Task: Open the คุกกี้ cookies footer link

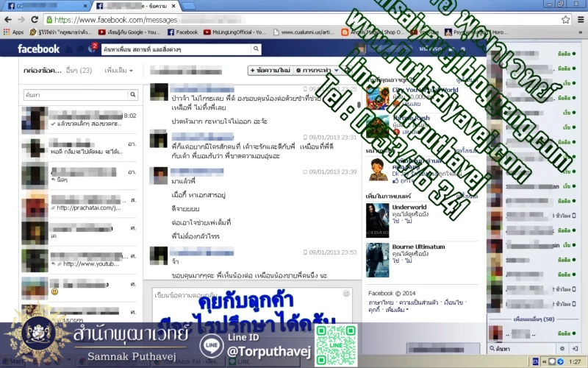Action: pos(374,310)
